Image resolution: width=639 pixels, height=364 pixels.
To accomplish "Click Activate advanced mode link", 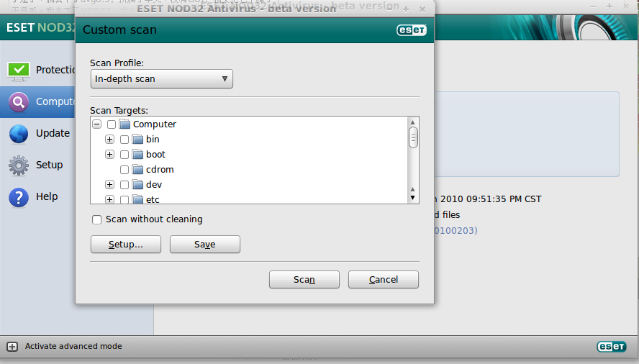I will (73, 347).
